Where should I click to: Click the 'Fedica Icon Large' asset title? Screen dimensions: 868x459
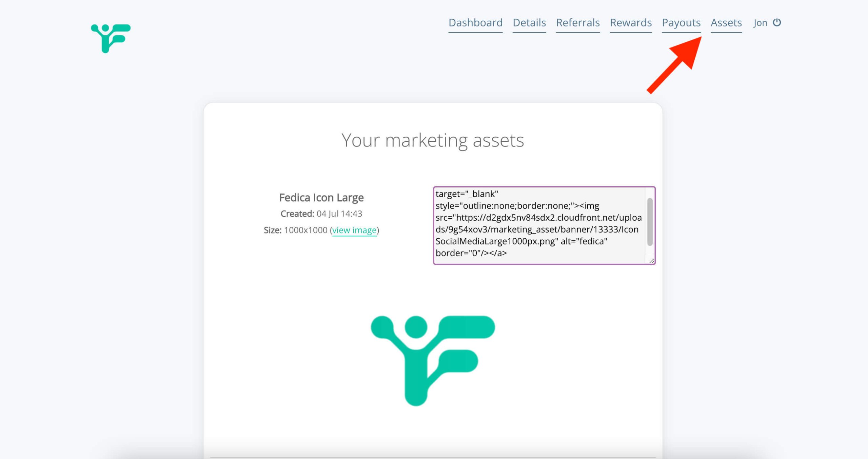click(x=321, y=197)
